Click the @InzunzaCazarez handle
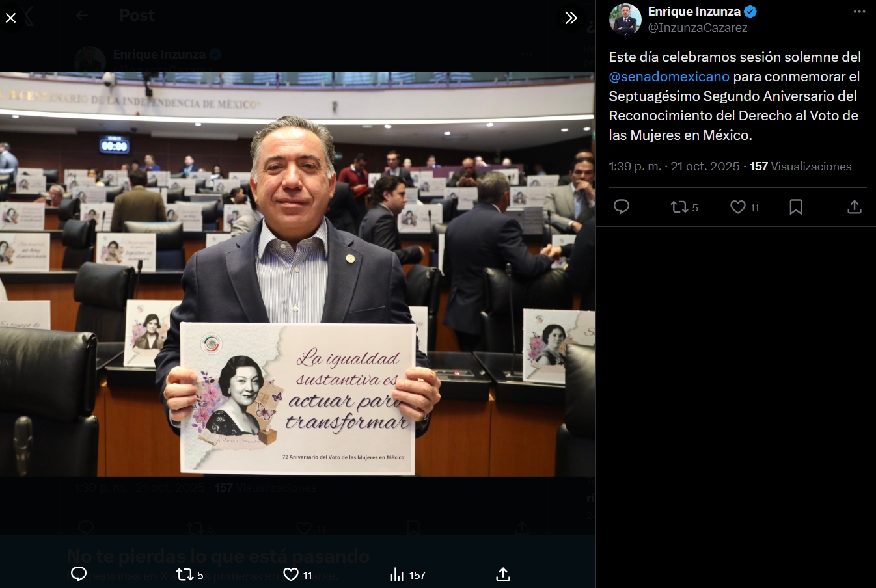 pos(698,28)
